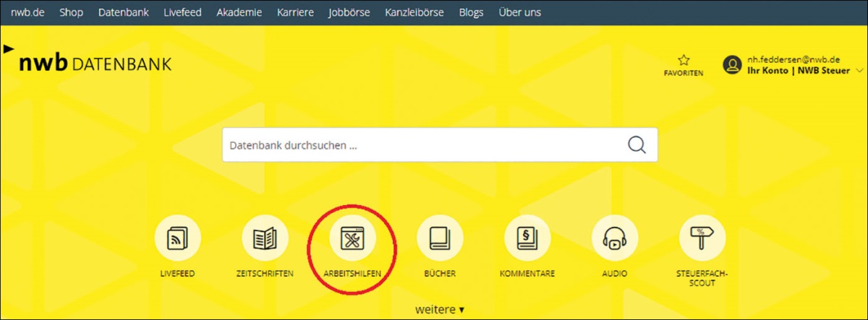
Task: Click the search magnifier icon
Action: pos(637,144)
